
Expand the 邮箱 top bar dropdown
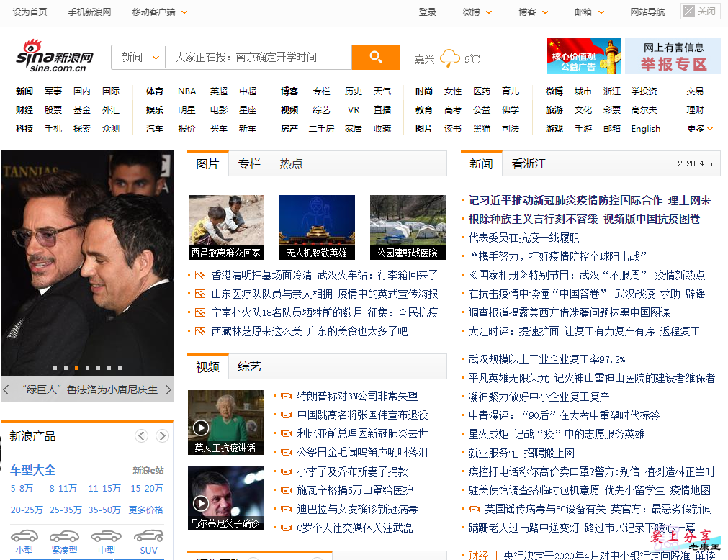pyautogui.click(x=601, y=12)
